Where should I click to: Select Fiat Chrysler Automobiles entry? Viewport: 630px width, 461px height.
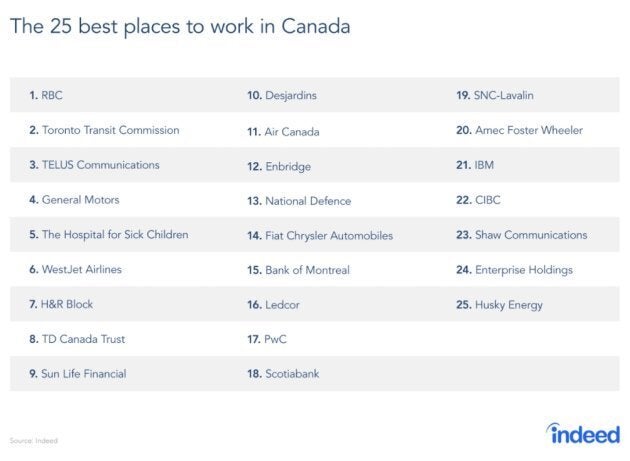click(320, 236)
